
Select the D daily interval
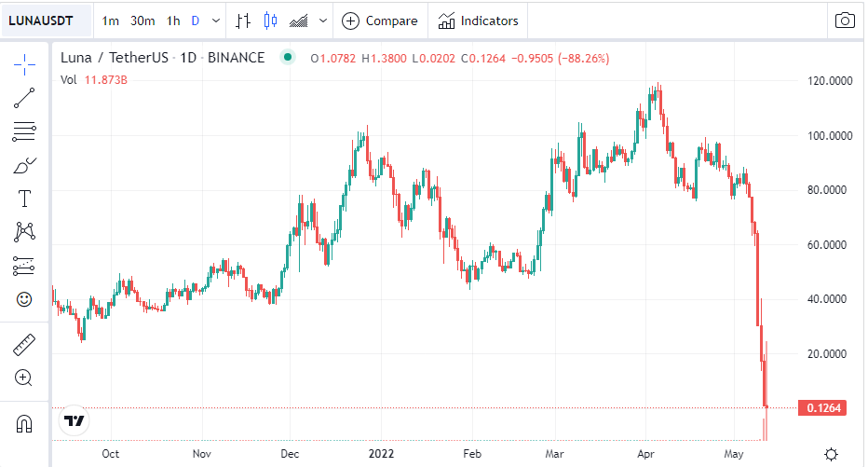pos(196,21)
